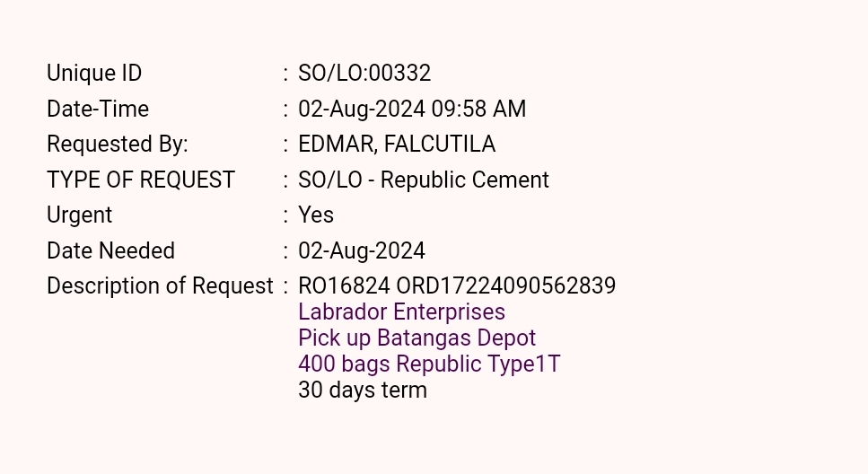
Task: Select the ORD17224090562839 order number
Action: (x=506, y=286)
